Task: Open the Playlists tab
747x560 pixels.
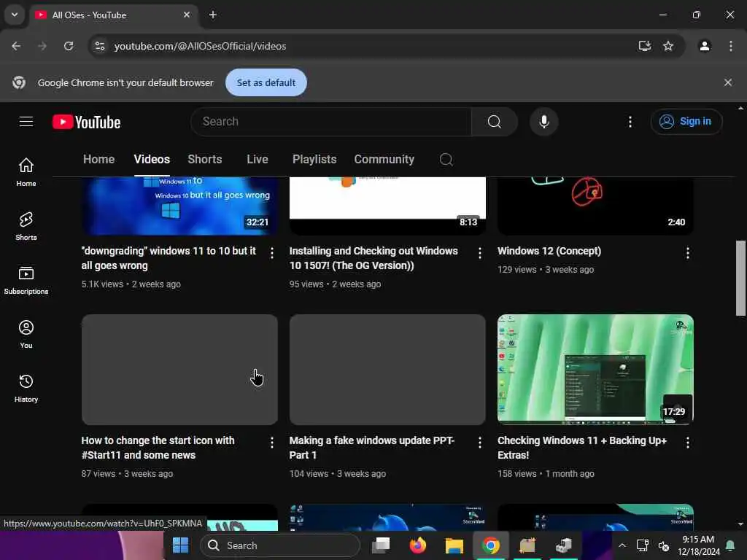Action: 314,159
